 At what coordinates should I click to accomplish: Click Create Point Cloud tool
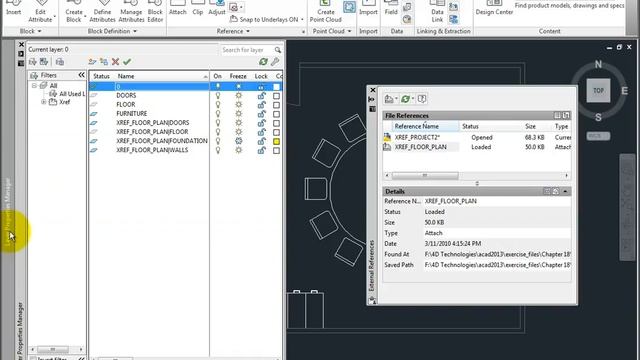coord(325,12)
